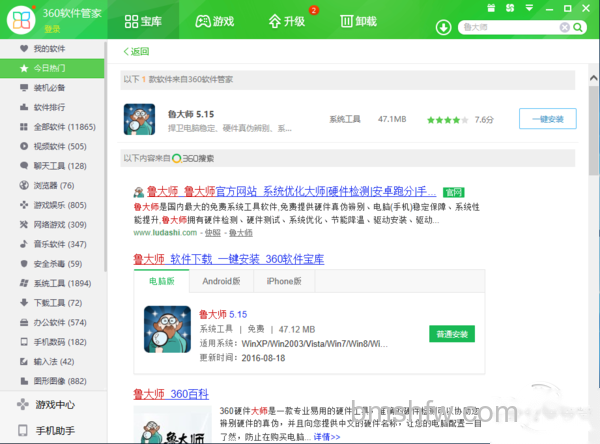Open 软件排行 category

click(52, 107)
